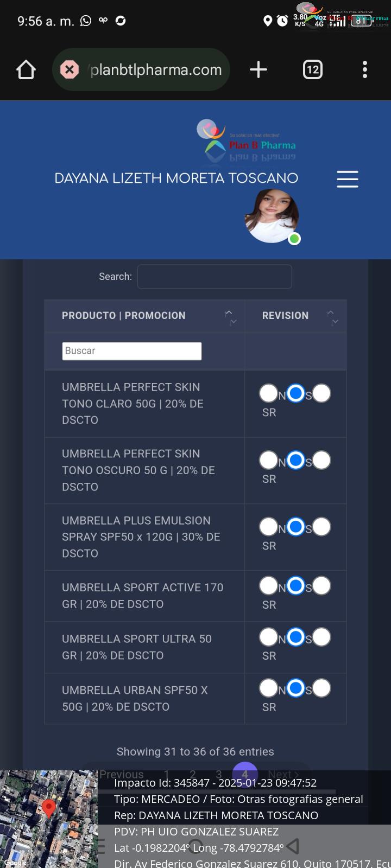Tap the red site-not-secure warning icon
391x868 pixels.
tap(70, 69)
